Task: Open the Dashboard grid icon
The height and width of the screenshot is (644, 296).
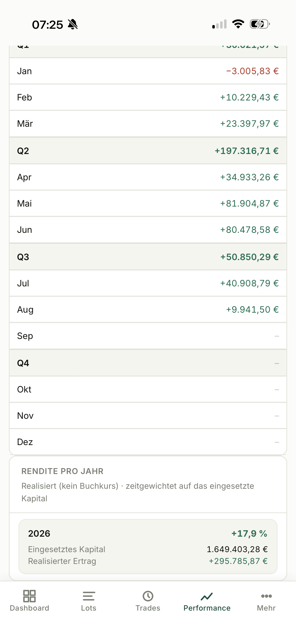Action: coord(29,596)
